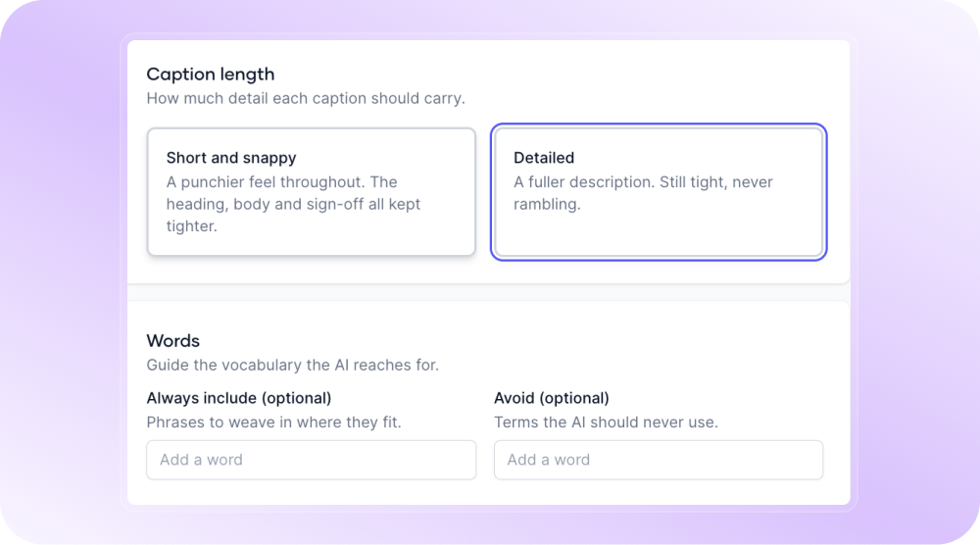The image size is (980, 545).
Task: Click the 'Add a word' placeholder under Always include
Action: 201,460
